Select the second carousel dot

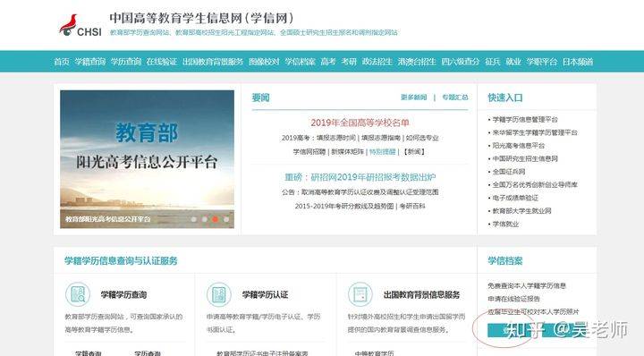(x=205, y=219)
